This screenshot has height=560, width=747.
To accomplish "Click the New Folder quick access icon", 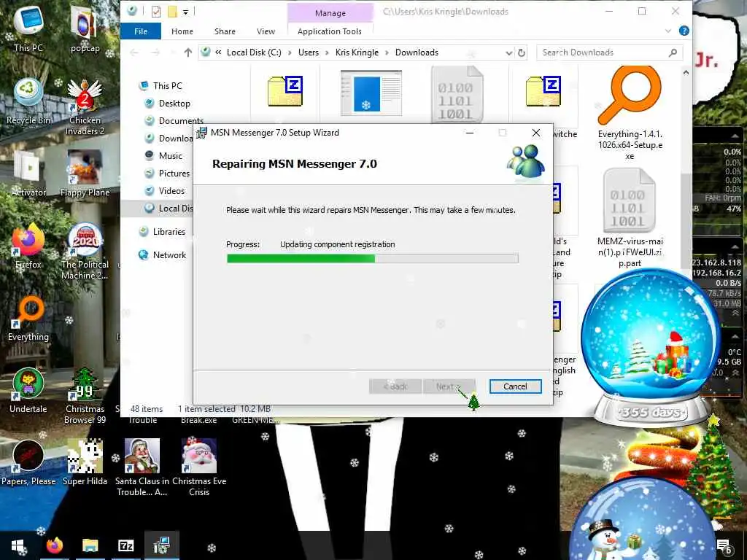I will pyautogui.click(x=171, y=12).
